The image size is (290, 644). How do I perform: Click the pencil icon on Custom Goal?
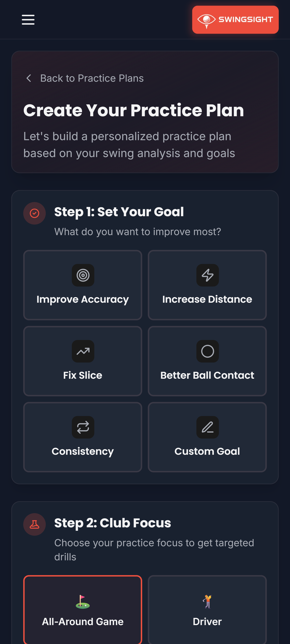(207, 428)
